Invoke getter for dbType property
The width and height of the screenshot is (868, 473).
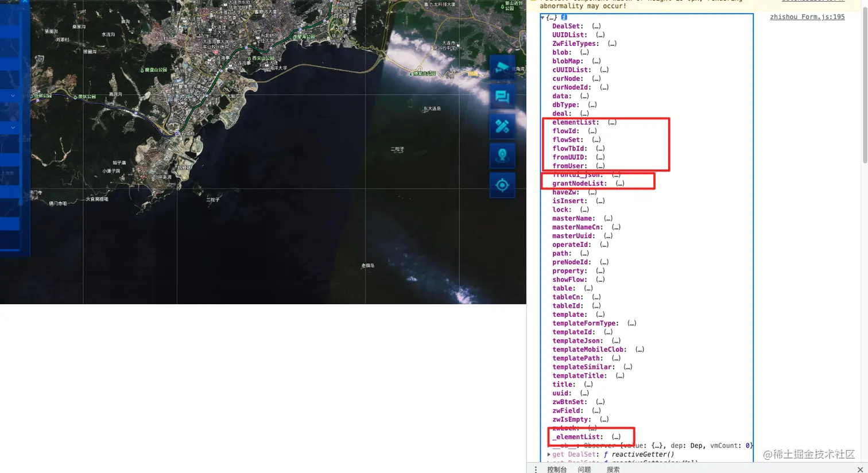(x=592, y=105)
